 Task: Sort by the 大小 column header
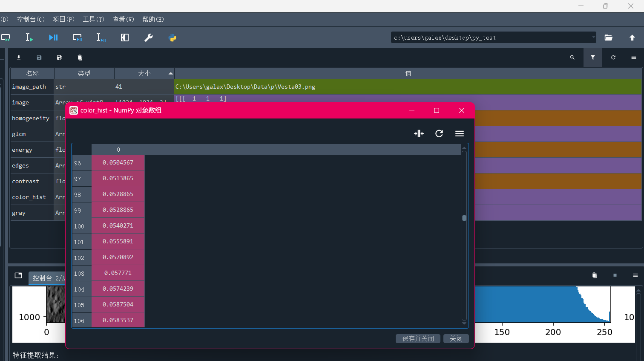(x=144, y=73)
